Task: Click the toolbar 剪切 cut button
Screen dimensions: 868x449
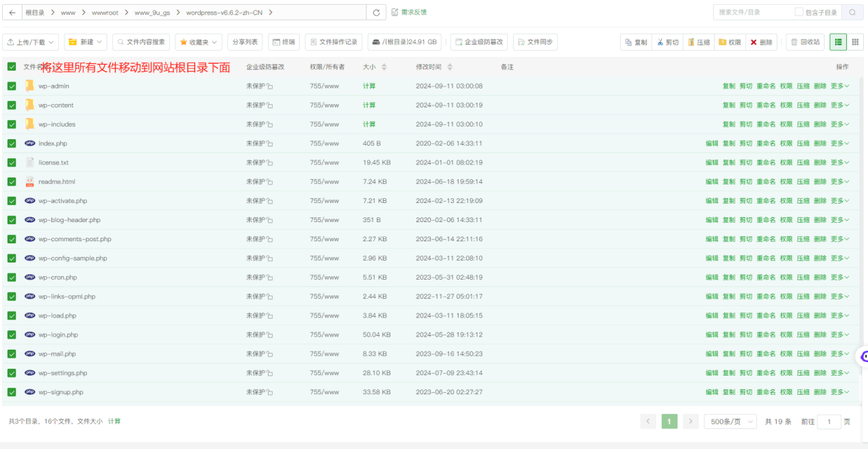Action: tap(667, 42)
